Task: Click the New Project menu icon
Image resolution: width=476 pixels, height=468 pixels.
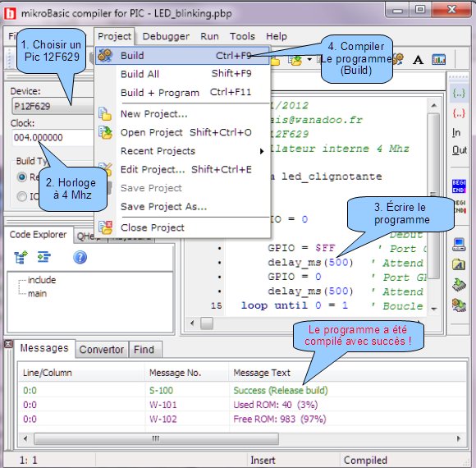Action: point(105,114)
